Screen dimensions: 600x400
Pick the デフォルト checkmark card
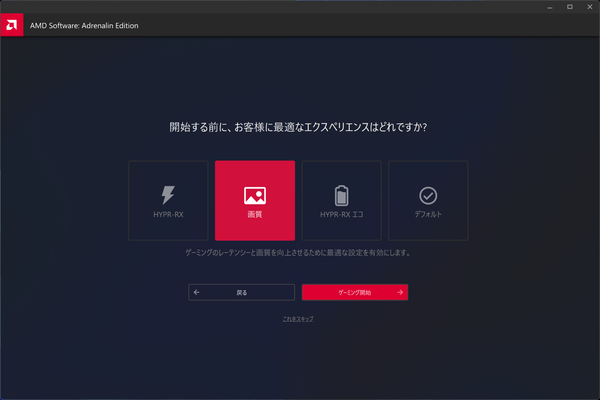click(x=428, y=201)
